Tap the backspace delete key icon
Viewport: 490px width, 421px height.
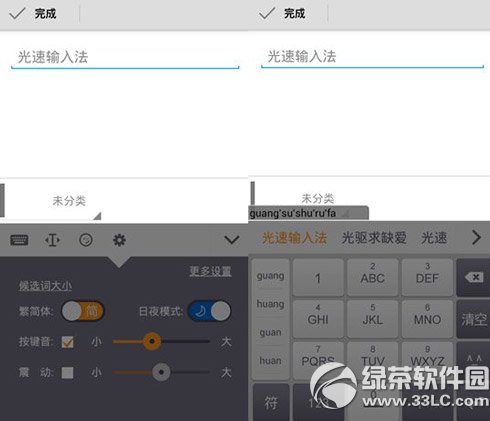[x=474, y=277]
